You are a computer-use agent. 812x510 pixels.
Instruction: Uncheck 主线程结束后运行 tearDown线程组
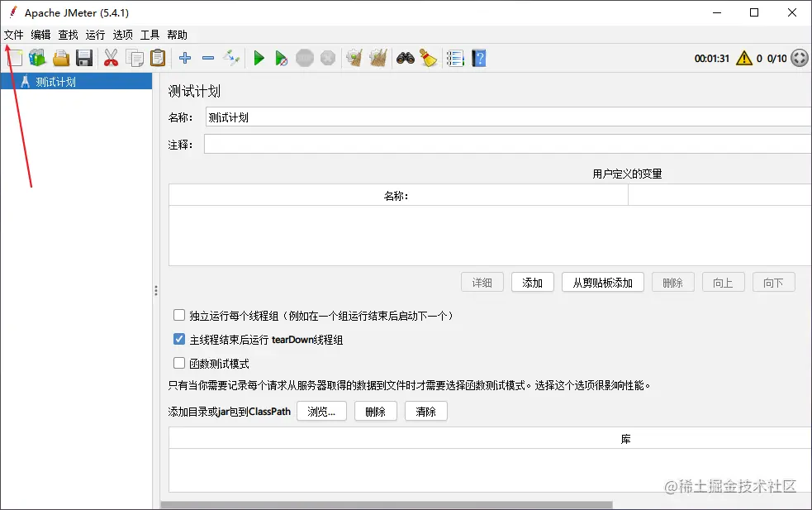click(x=179, y=339)
